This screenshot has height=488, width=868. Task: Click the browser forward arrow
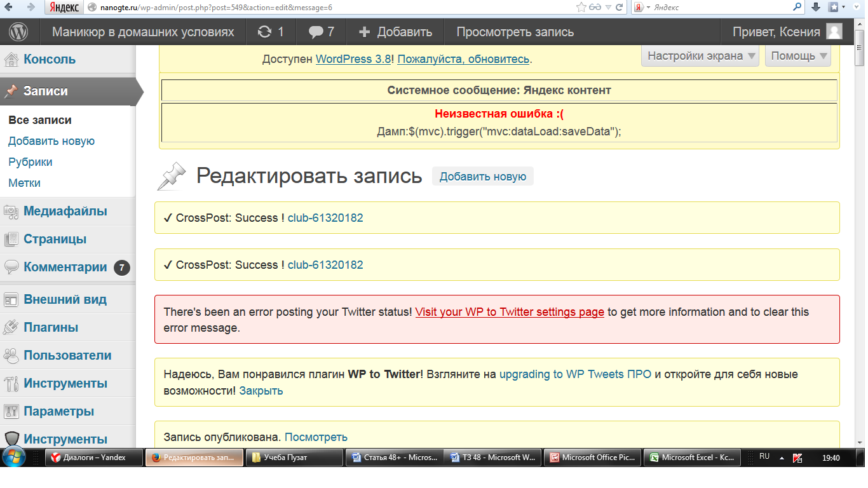point(31,8)
